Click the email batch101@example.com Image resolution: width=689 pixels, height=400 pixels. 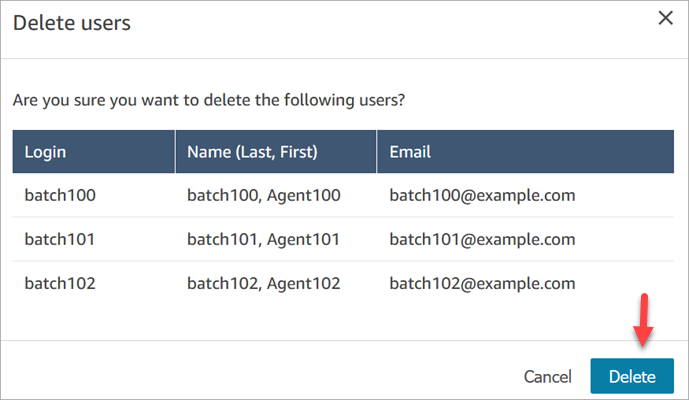[x=482, y=239]
